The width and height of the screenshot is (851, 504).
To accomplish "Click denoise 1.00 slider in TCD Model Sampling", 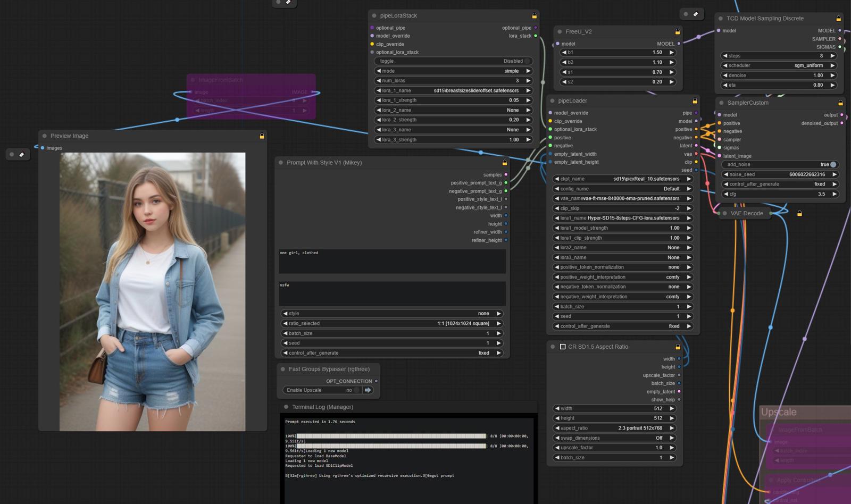I will (x=779, y=75).
